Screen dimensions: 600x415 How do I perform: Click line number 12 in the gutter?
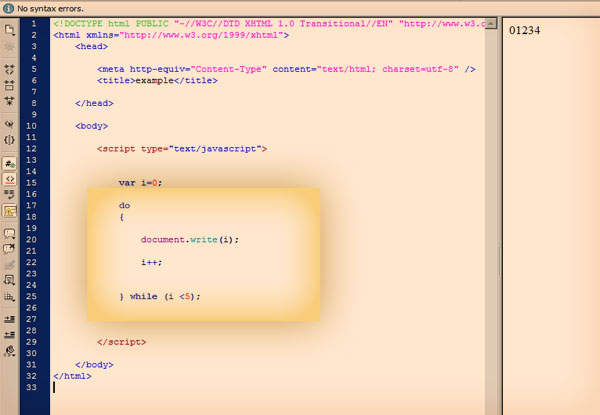[x=31, y=148]
